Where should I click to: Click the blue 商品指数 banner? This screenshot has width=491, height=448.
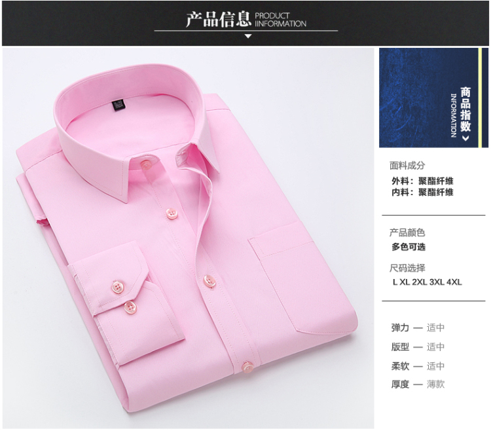(433, 98)
